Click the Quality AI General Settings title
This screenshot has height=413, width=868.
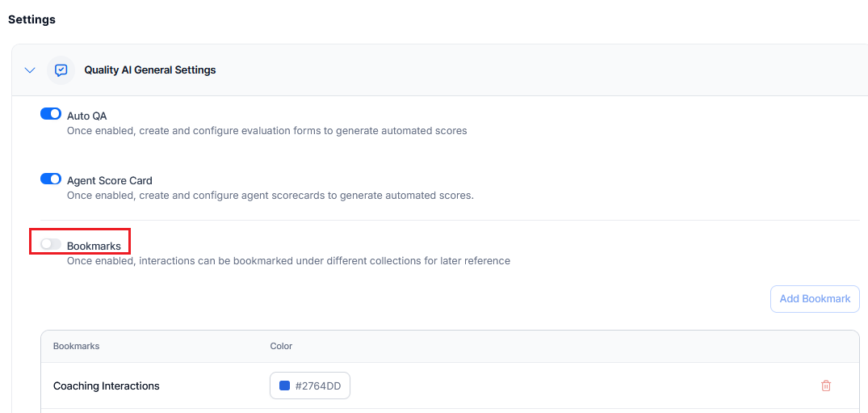pos(150,70)
